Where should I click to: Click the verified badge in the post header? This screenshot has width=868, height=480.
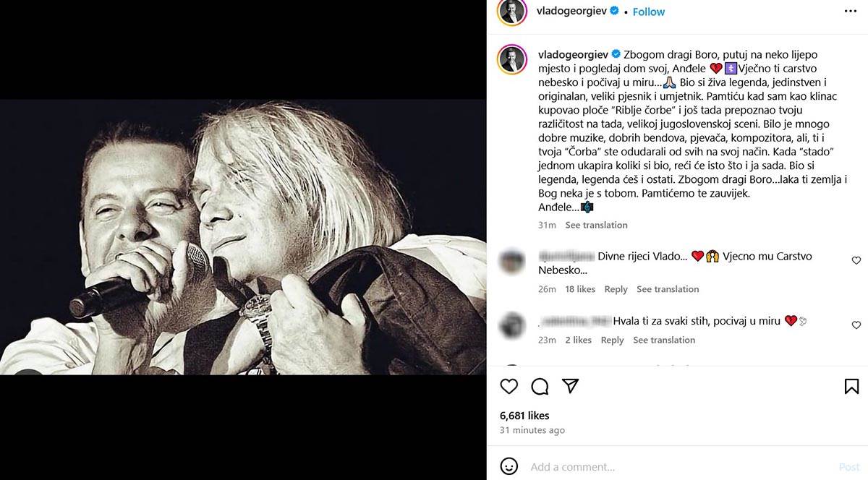click(x=614, y=12)
